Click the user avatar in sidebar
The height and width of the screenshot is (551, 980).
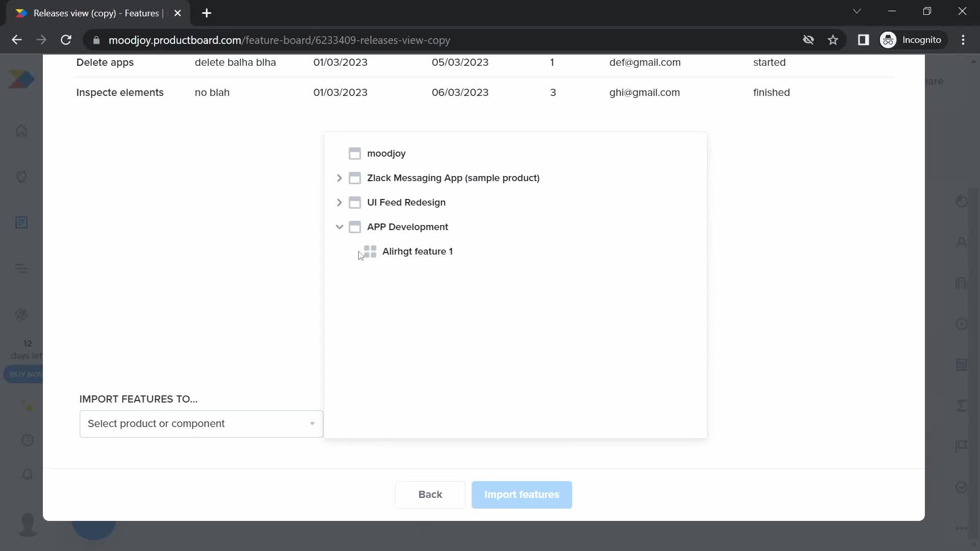point(28,524)
